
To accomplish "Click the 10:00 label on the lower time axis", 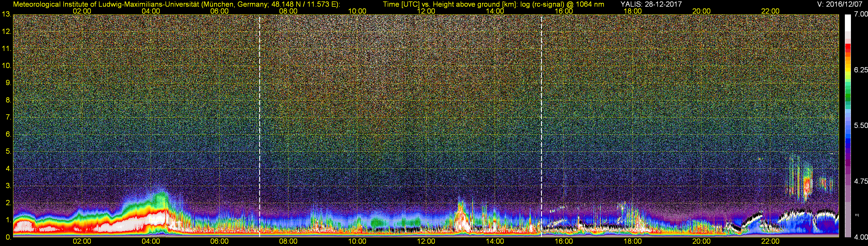I will tap(357, 242).
